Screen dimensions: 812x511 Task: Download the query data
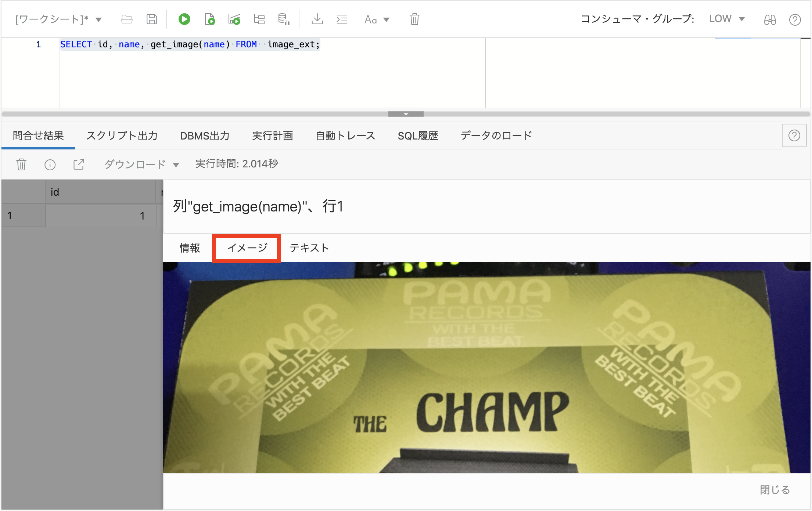click(317, 19)
